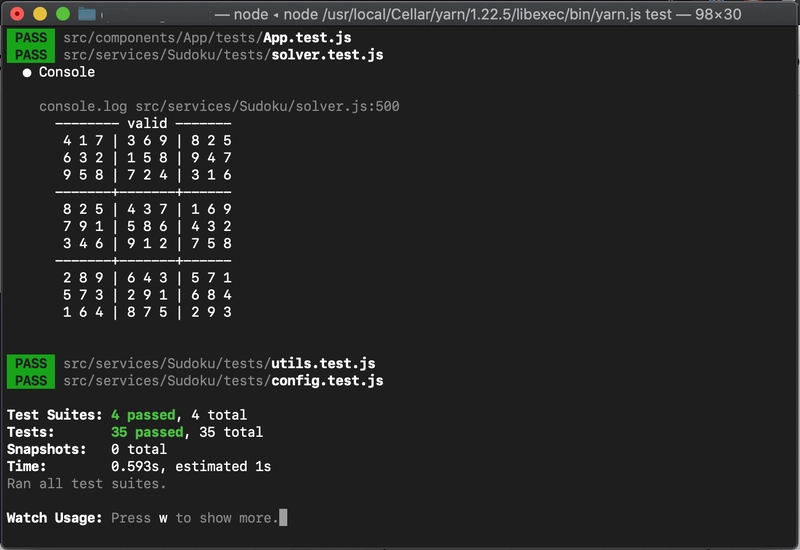Click the green zoom window button
Viewport: 800px width, 550px height.
[63, 14]
